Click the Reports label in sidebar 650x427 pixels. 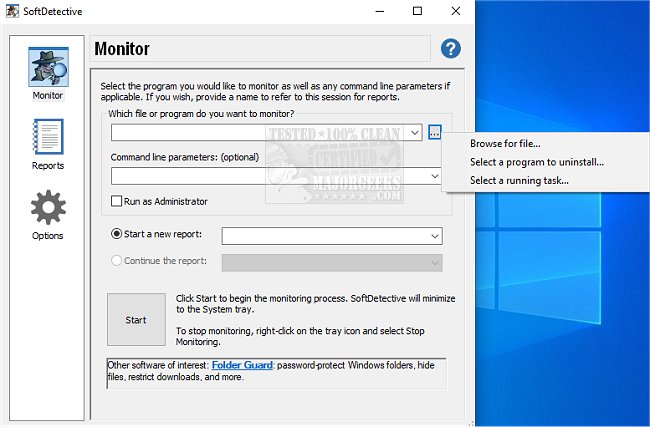point(48,165)
